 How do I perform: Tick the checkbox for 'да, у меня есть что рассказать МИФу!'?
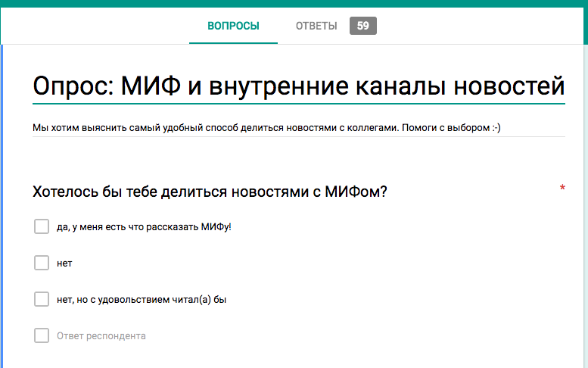tap(42, 227)
